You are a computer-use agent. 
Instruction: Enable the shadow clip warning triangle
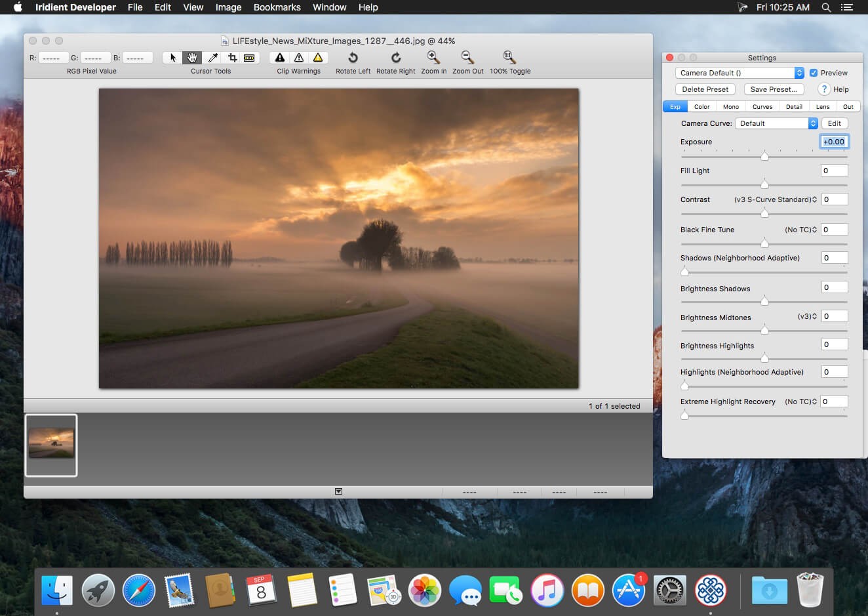(279, 58)
